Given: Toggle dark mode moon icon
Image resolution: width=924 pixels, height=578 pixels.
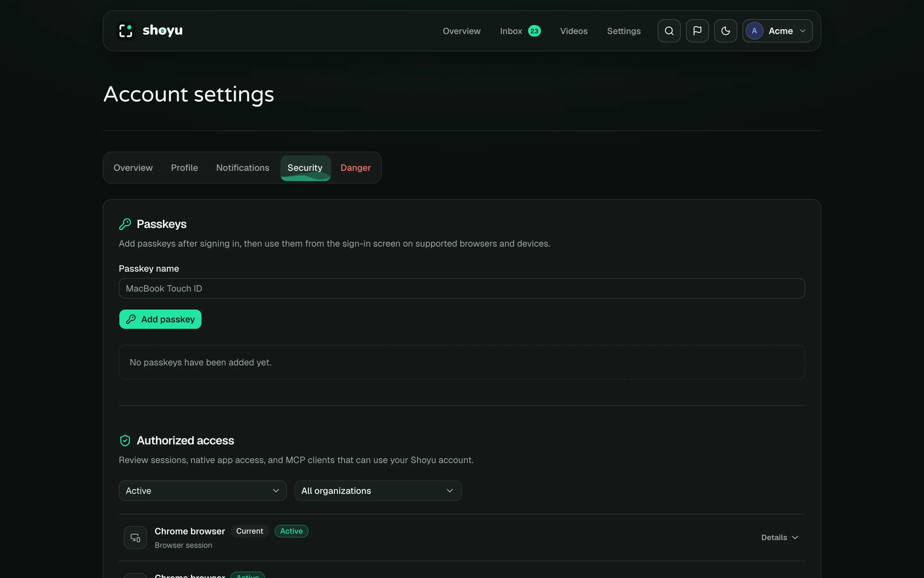Looking at the screenshot, I should point(725,31).
